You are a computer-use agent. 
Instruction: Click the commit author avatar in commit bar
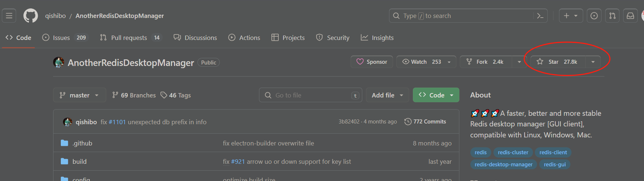(x=67, y=122)
